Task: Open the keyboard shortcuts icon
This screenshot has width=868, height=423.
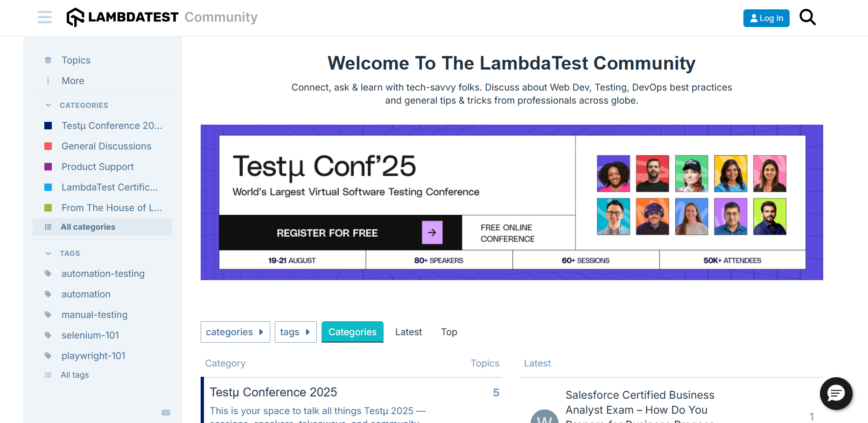Action: pos(167,413)
